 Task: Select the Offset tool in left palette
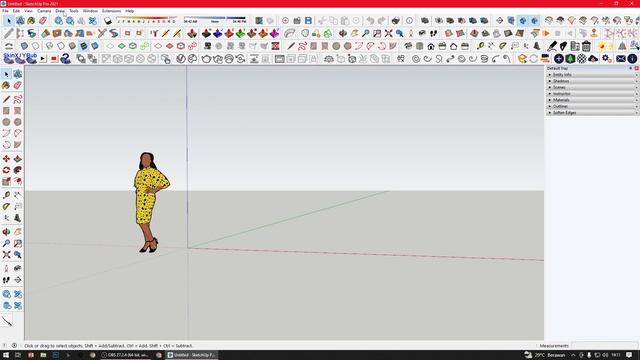(18, 181)
